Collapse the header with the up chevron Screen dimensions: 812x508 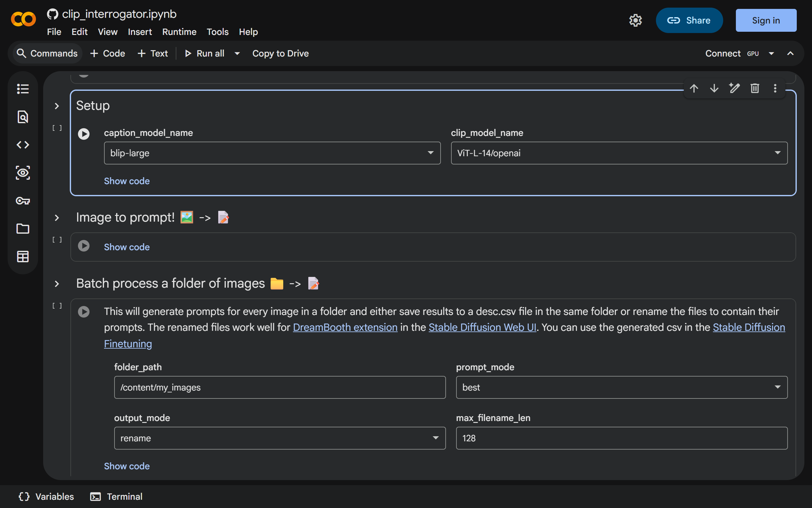coord(790,53)
